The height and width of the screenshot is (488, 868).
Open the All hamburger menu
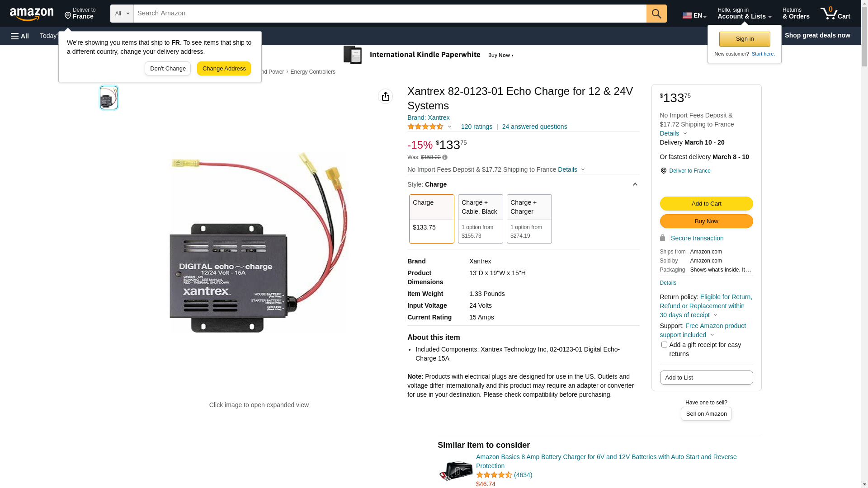20,36
